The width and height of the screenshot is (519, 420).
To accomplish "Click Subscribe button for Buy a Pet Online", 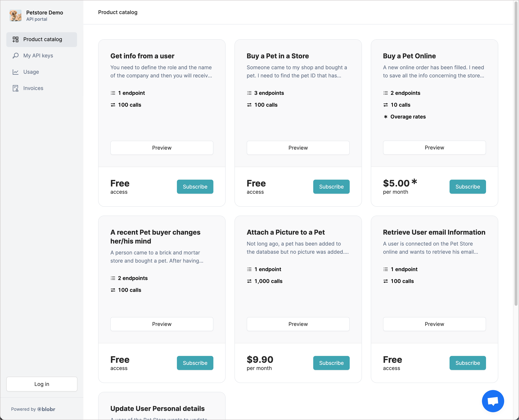I will coord(468,186).
